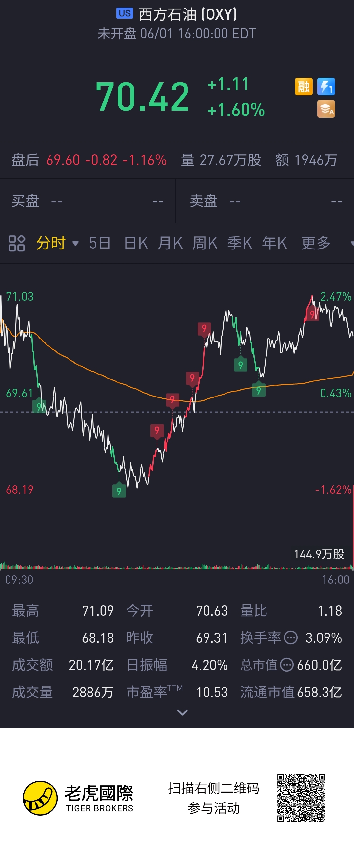Tap the current price 70.42
This screenshot has height=868, width=354.
tap(142, 97)
